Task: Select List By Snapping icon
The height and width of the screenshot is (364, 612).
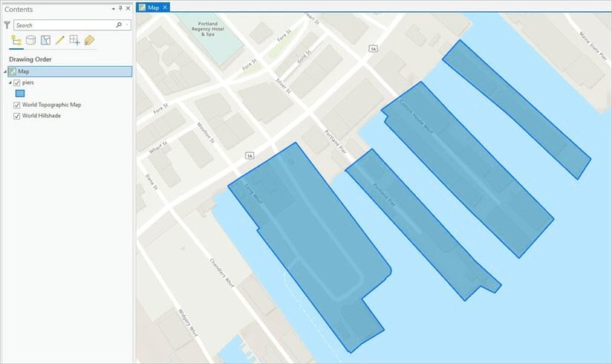Action: point(74,40)
